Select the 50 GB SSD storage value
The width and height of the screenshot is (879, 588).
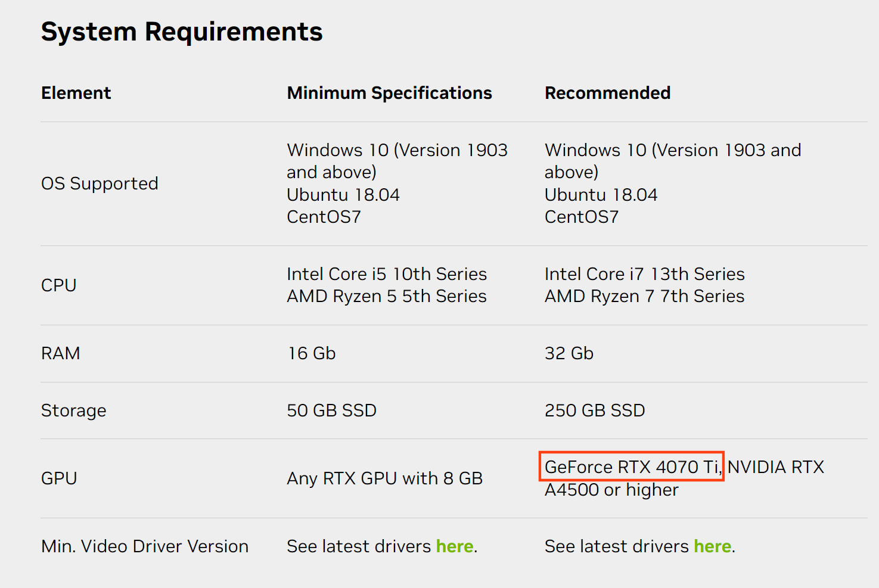tap(331, 410)
